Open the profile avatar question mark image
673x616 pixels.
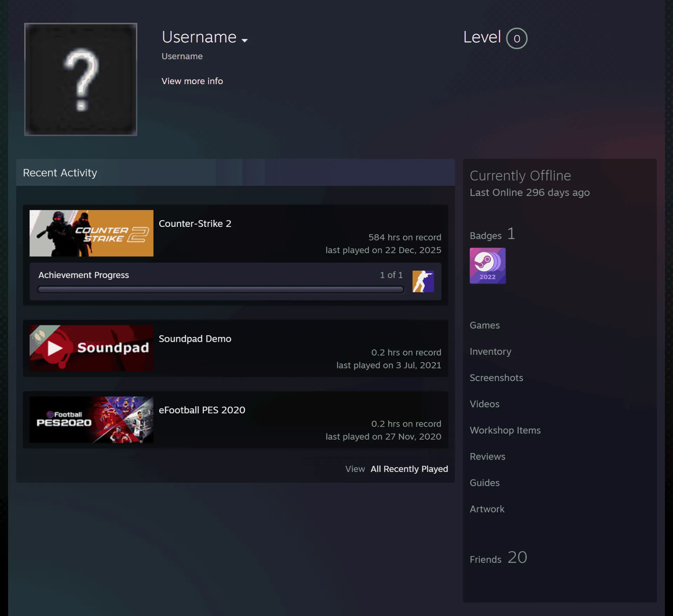tap(81, 79)
